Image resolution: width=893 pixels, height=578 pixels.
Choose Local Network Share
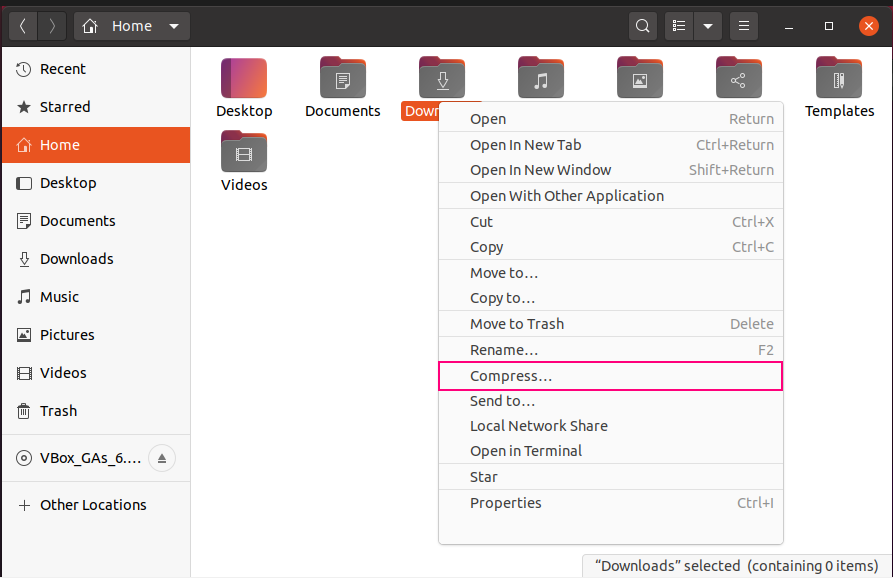point(611,426)
